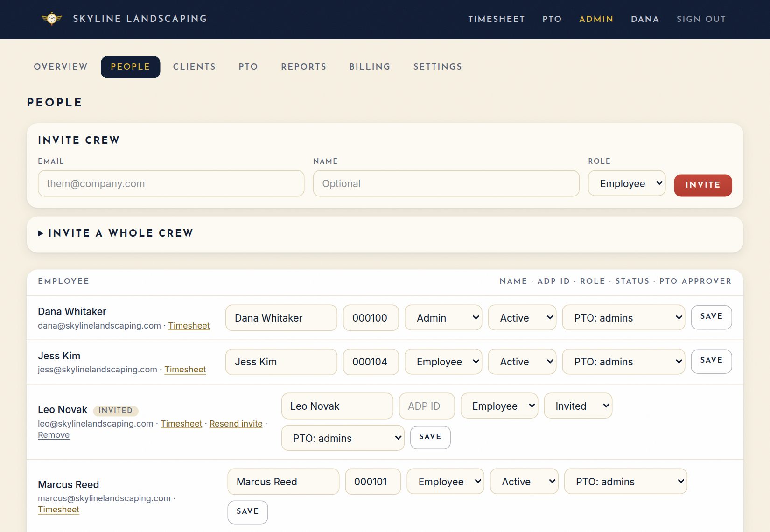The width and height of the screenshot is (770, 532).
Task: Click the INVITED badge beside Leo Novak
Action: click(x=116, y=411)
